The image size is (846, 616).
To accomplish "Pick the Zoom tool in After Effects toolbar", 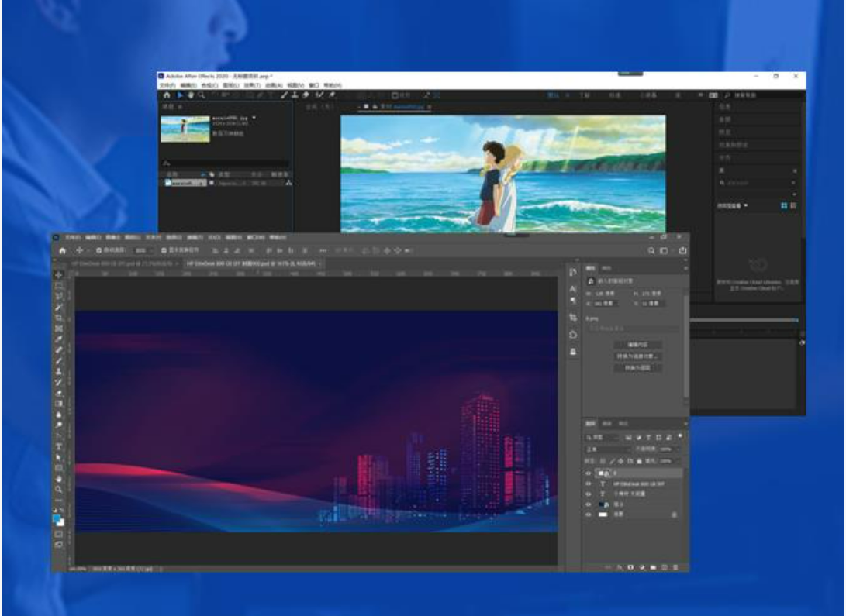I will (x=202, y=95).
